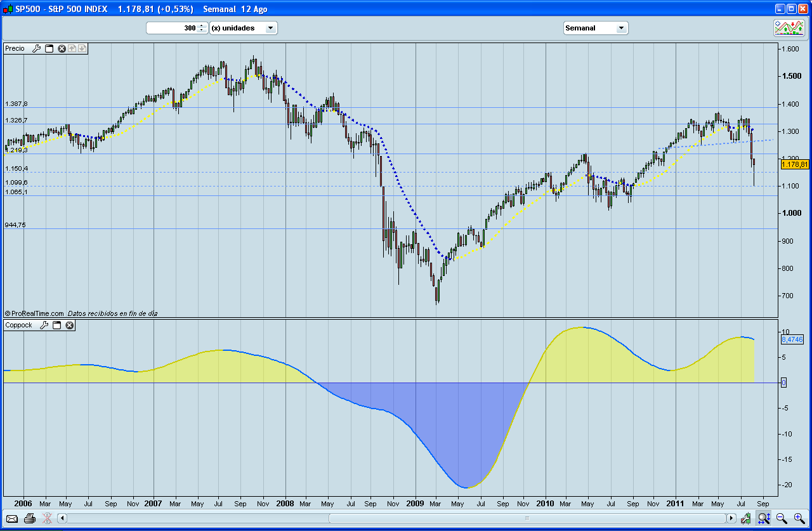Open the Coppock indicator wrench settings
812x531 pixels.
tap(44, 325)
